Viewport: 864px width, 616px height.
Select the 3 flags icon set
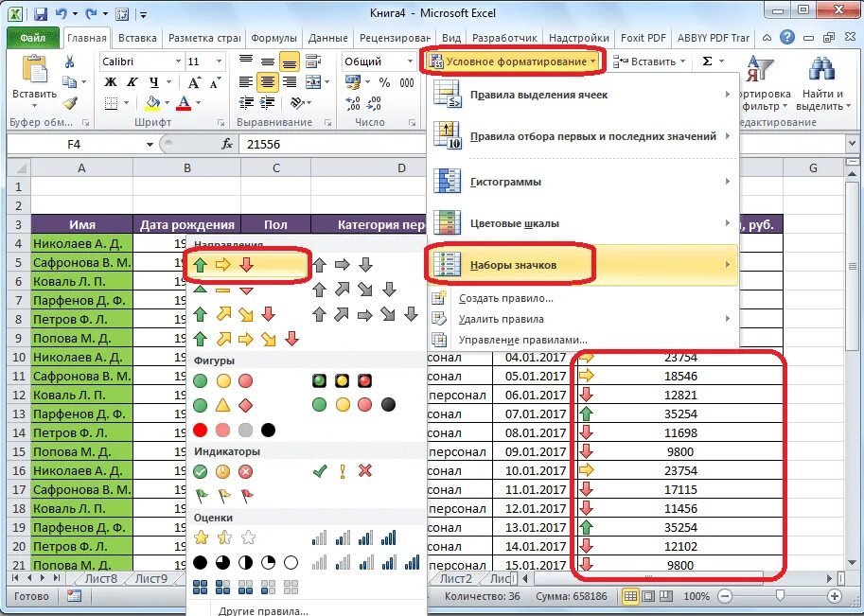[x=223, y=497]
